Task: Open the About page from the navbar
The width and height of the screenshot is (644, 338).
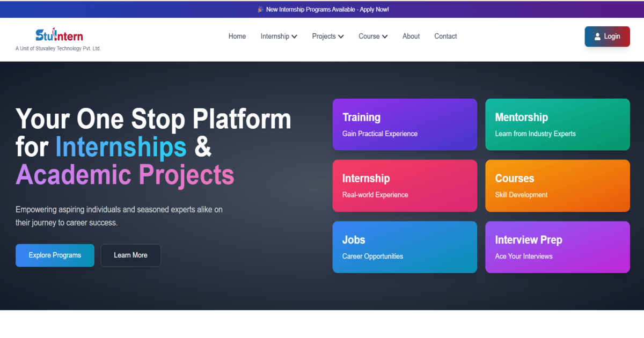Action: (x=411, y=36)
